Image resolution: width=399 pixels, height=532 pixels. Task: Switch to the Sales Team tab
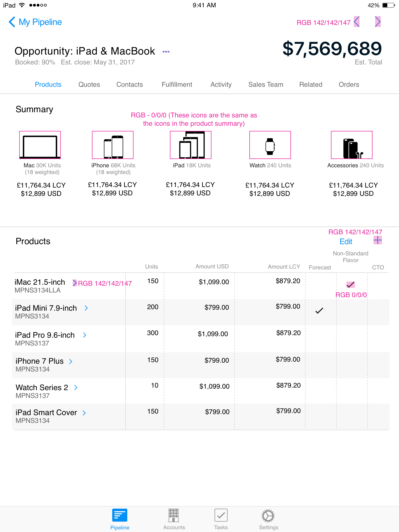pos(266,84)
